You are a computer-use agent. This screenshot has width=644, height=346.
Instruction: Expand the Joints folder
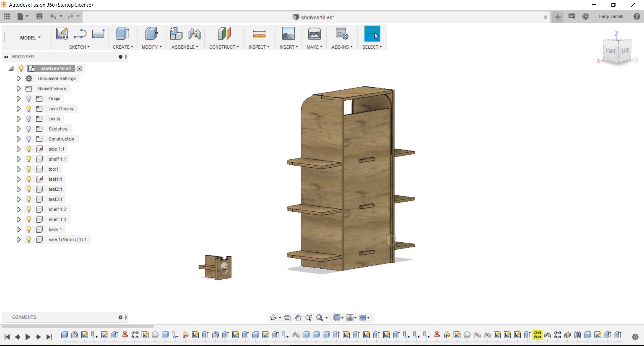(19, 119)
